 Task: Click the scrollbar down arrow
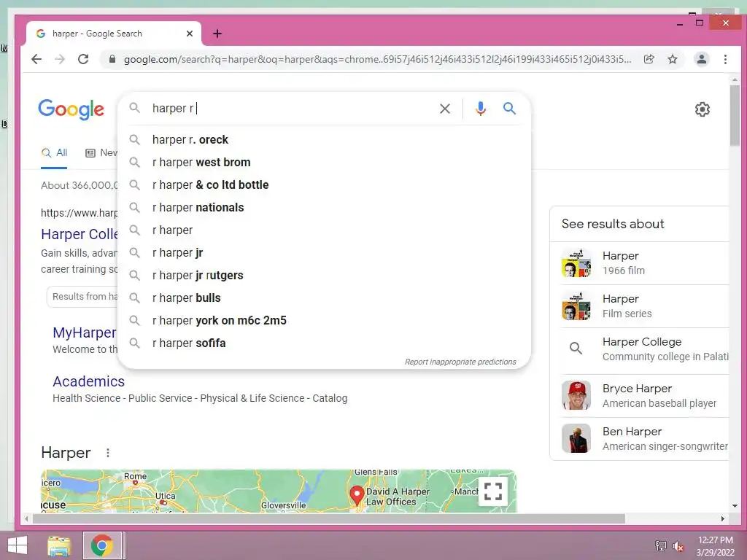735,506
